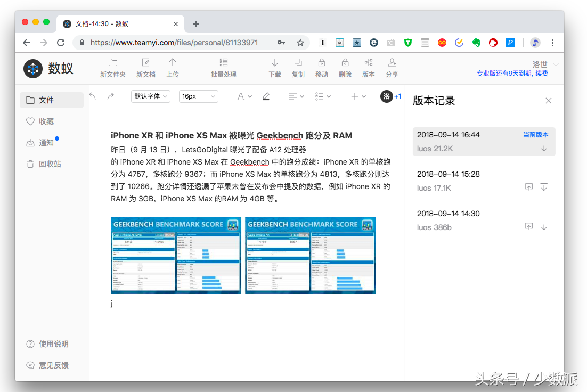The width and height of the screenshot is (587, 392).
Task: Click the Delete (删除) toolbar icon
Action: (x=345, y=62)
